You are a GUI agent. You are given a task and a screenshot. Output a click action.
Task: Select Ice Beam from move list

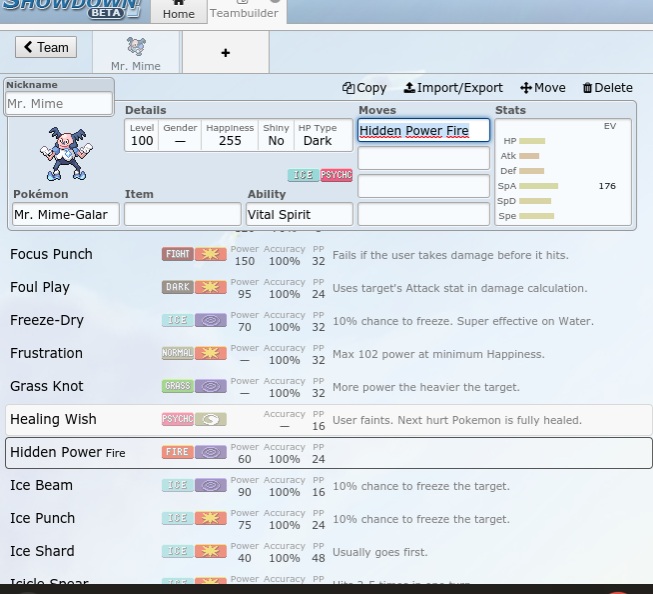(x=41, y=485)
